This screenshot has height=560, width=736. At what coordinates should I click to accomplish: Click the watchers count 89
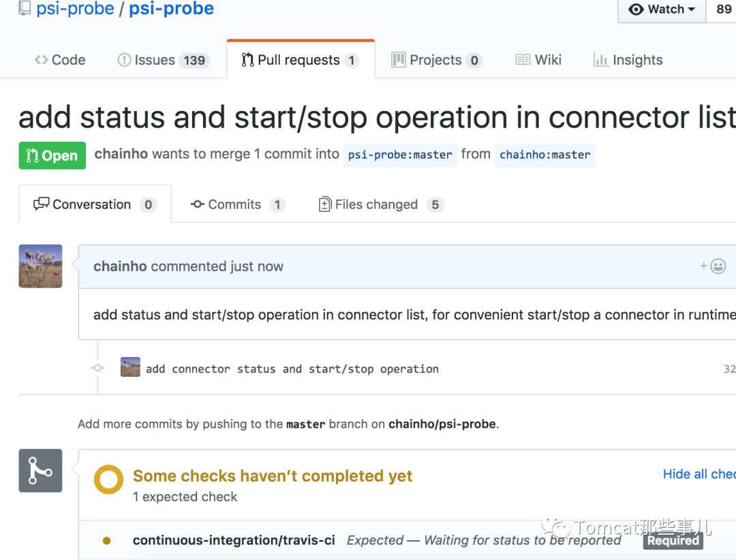point(723,10)
